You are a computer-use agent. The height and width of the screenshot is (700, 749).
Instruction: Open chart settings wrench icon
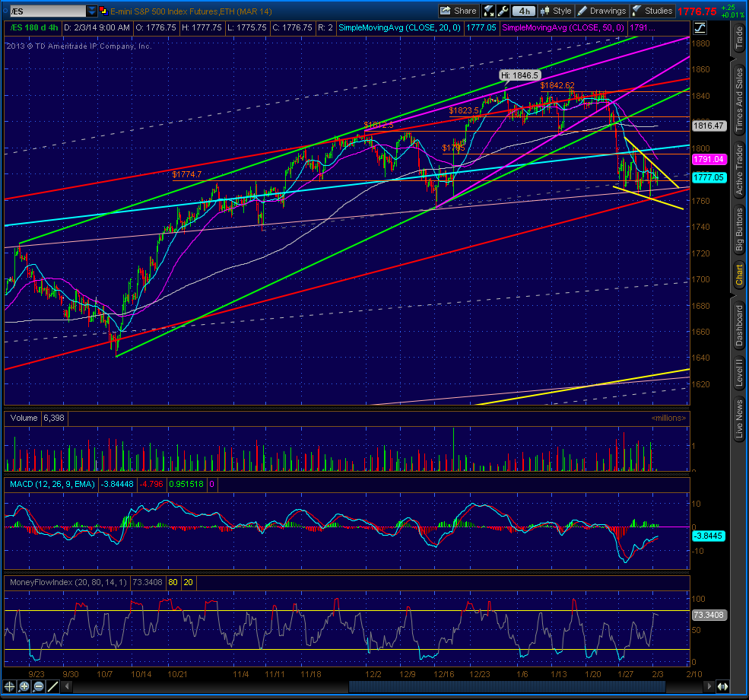(503, 11)
